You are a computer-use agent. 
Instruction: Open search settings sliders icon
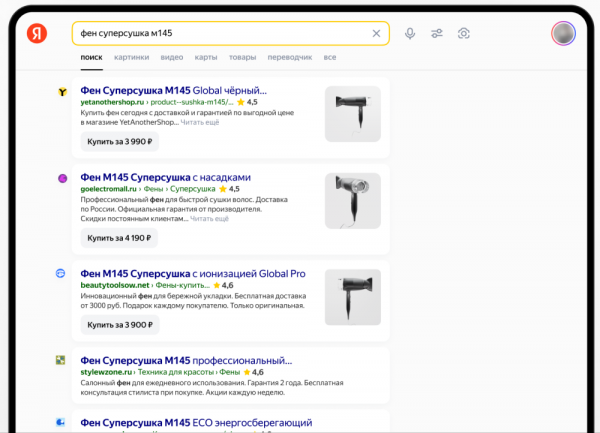(437, 33)
